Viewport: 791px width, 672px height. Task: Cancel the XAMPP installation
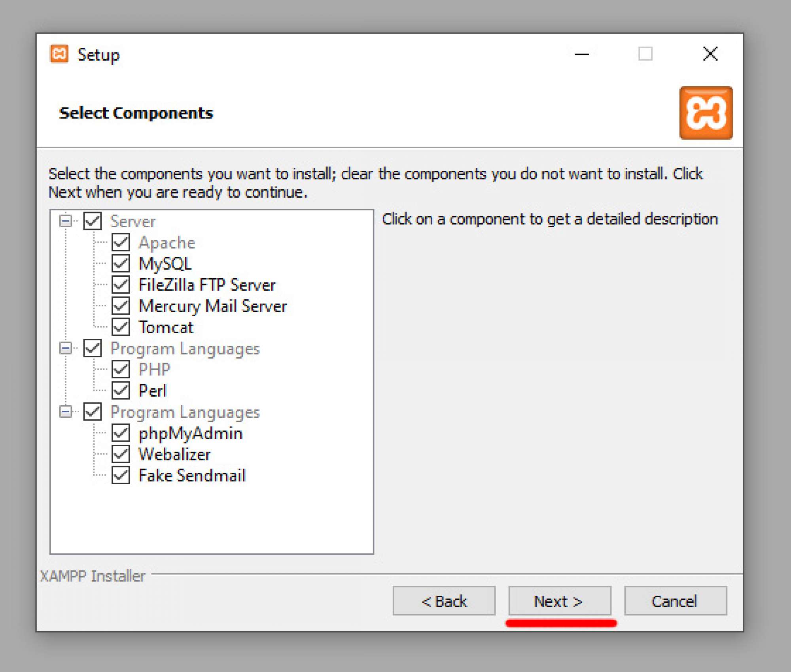(x=675, y=601)
